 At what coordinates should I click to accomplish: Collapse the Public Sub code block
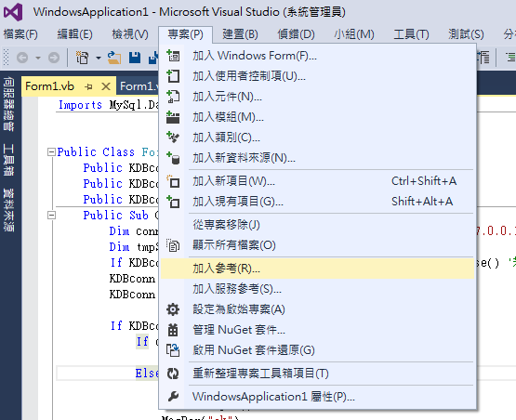tap(51, 215)
